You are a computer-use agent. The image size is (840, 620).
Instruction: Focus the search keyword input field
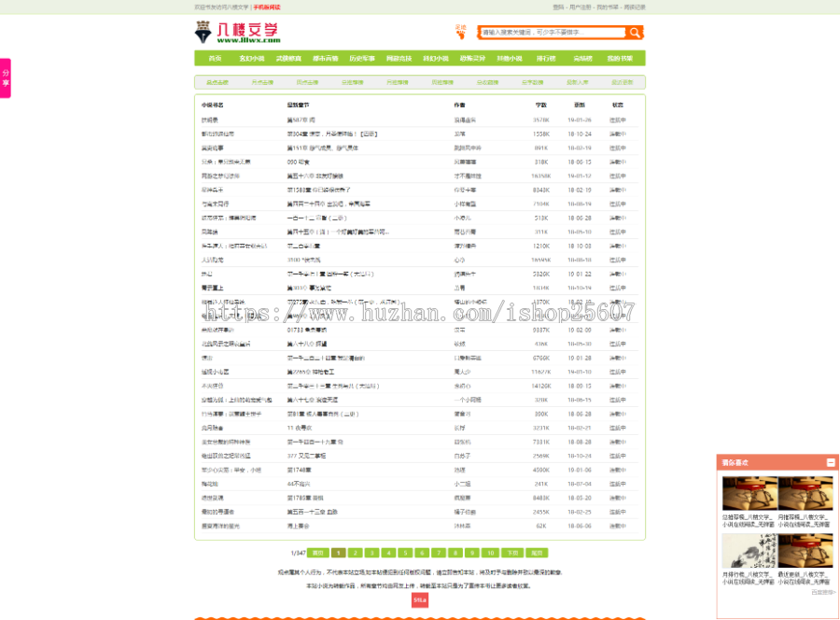coord(553,33)
